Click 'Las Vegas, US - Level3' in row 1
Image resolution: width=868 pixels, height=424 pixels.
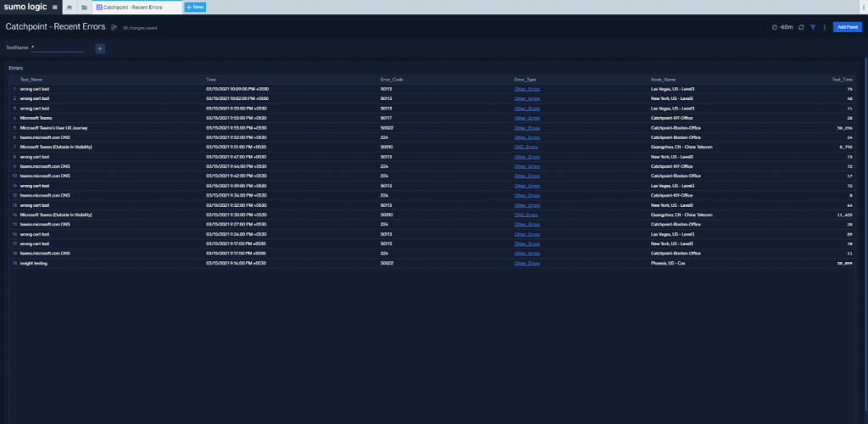click(x=672, y=89)
